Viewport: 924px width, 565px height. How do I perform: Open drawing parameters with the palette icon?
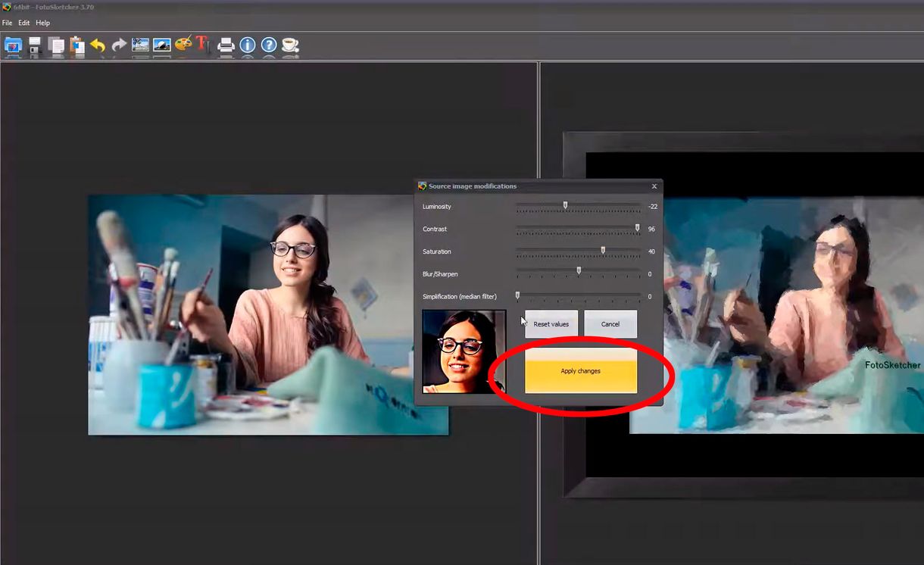pos(183,45)
